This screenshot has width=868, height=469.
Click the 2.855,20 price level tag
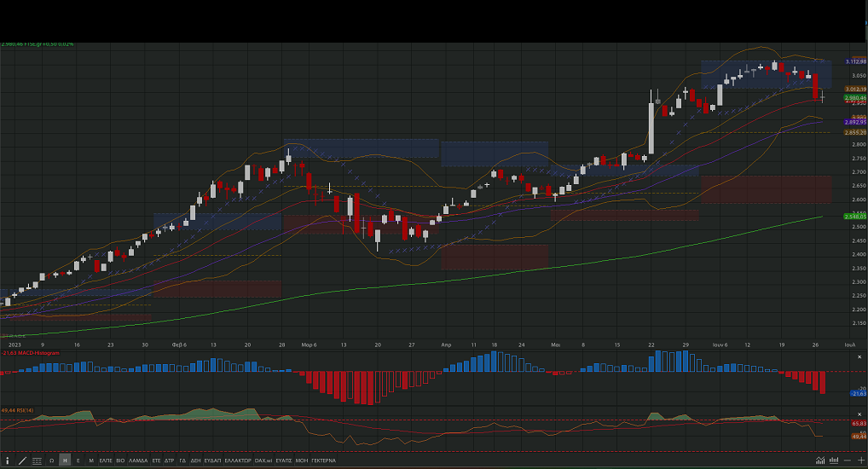855,133
